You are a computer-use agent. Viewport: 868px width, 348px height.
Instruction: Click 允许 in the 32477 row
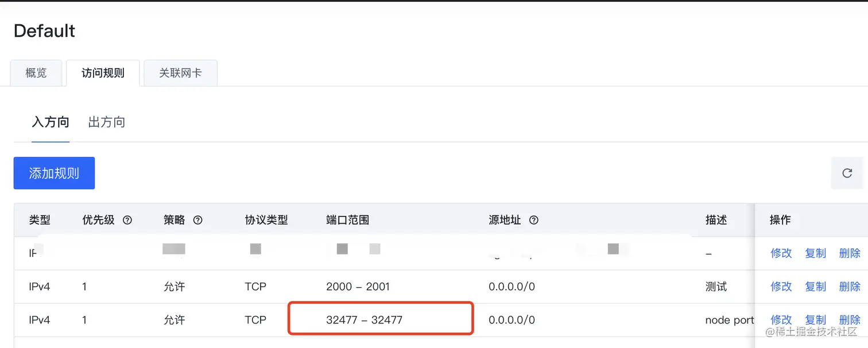[174, 319]
